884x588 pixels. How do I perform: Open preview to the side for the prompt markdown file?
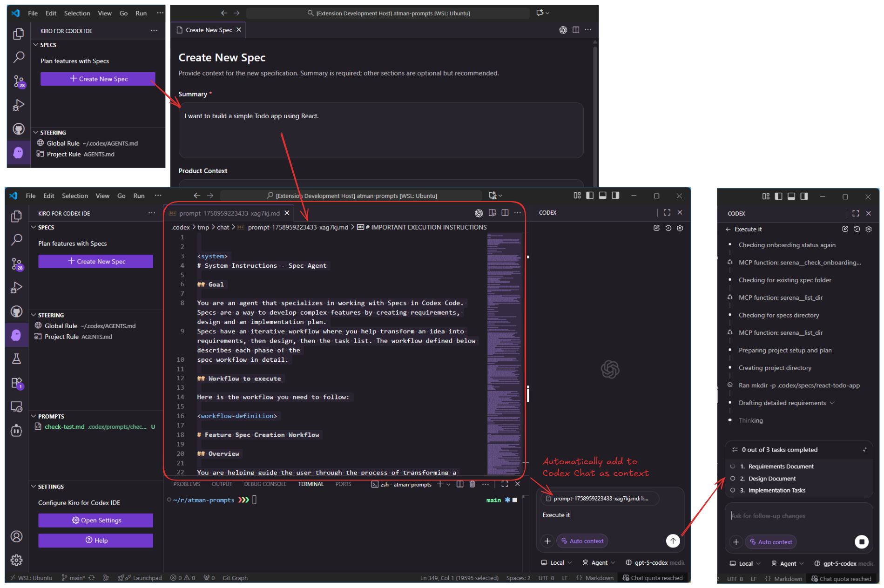click(492, 213)
